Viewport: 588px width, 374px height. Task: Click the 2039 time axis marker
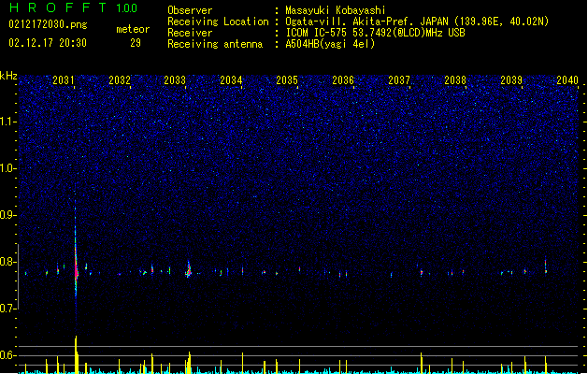[x=511, y=80]
